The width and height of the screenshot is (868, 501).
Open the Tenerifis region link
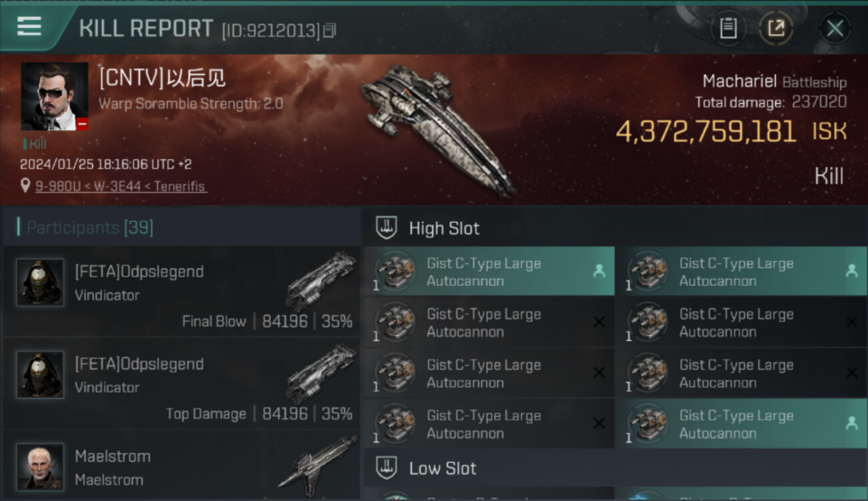click(x=180, y=186)
